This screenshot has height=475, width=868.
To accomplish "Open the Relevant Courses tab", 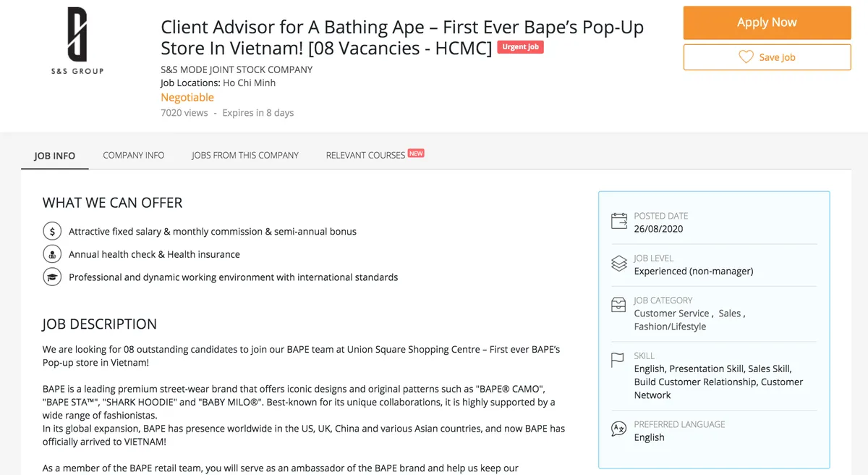I will 365,155.
